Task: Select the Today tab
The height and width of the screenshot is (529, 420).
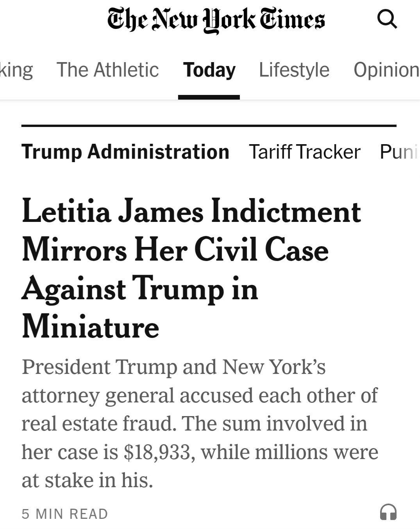Action: coord(209,70)
